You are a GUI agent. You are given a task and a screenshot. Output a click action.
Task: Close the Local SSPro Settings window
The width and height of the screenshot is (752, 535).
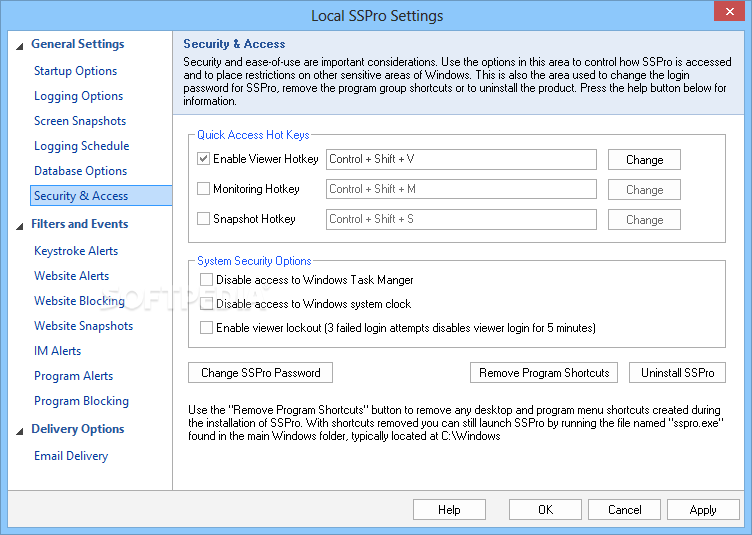pyautogui.click(x=729, y=12)
